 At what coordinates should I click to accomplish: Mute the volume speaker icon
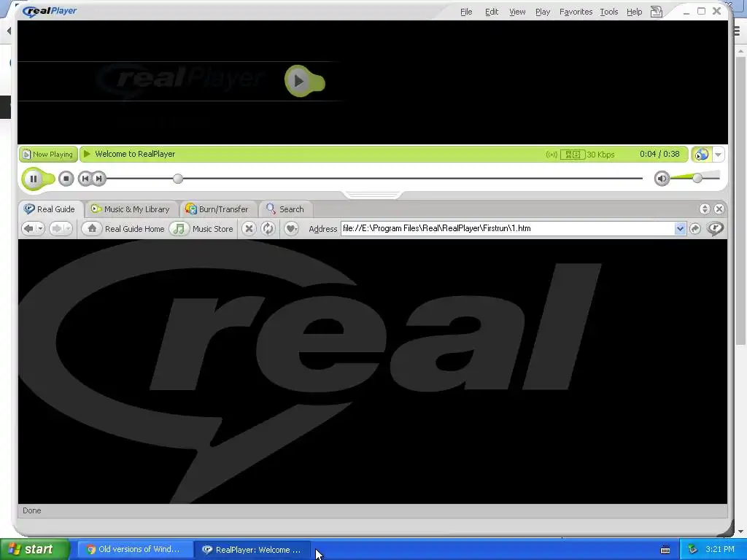[662, 179]
